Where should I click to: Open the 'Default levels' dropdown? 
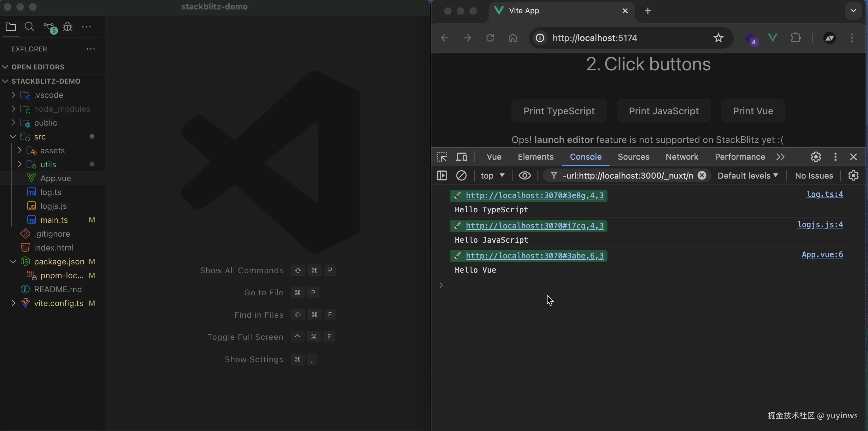click(x=748, y=175)
